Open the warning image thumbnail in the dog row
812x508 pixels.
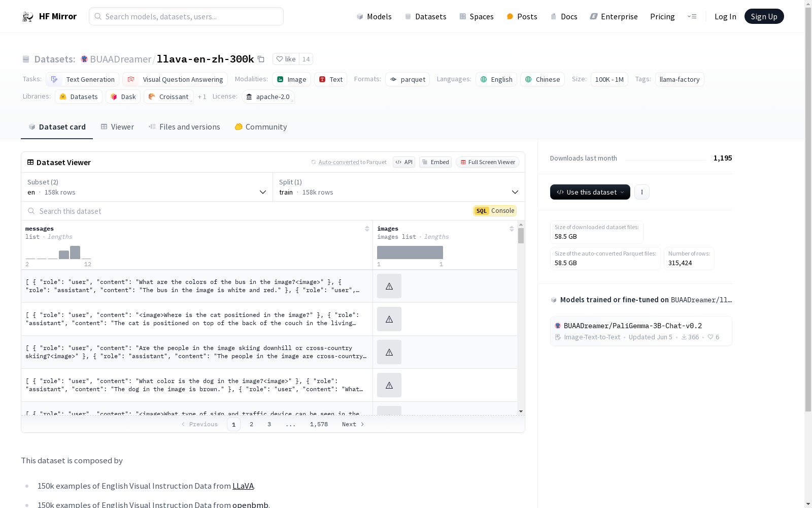pyautogui.click(x=389, y=385)
